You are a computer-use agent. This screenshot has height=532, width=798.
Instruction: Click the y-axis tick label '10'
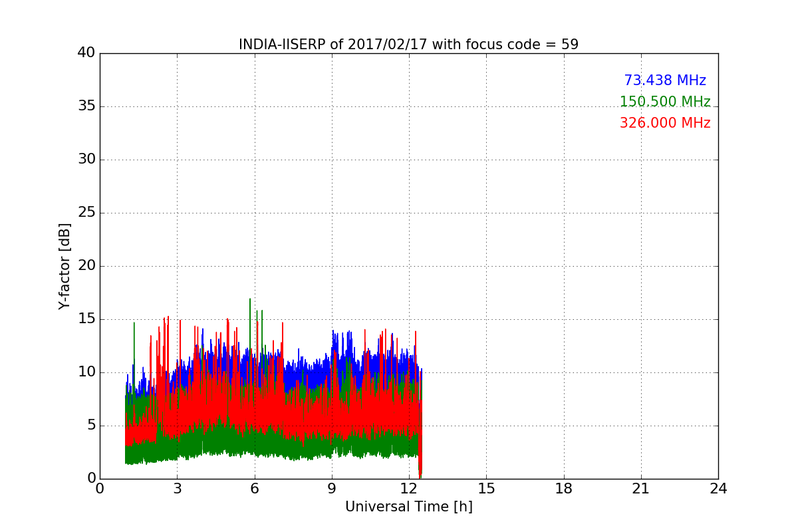86,372
